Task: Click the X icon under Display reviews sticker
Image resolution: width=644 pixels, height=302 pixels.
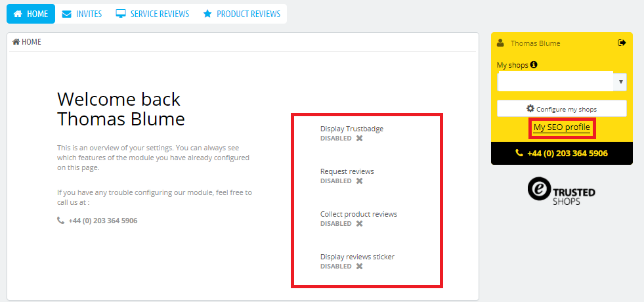Action: (359, 267)
